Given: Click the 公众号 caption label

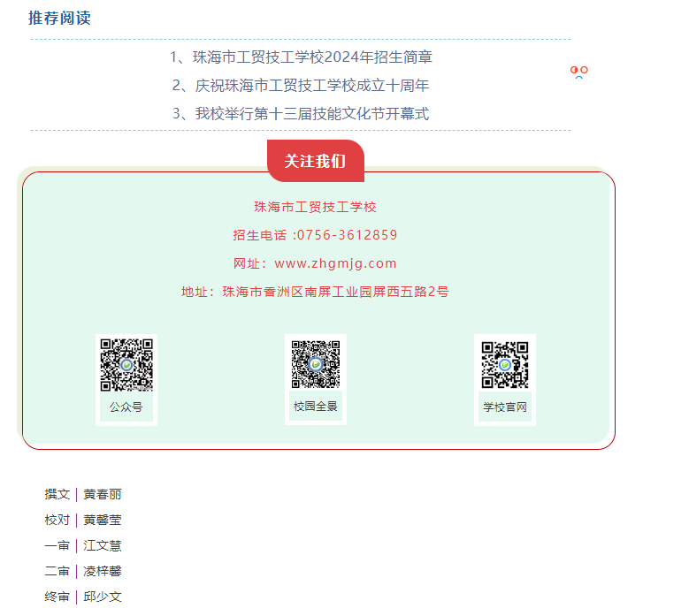Looking at the screenshot, I should pos(126,407).
